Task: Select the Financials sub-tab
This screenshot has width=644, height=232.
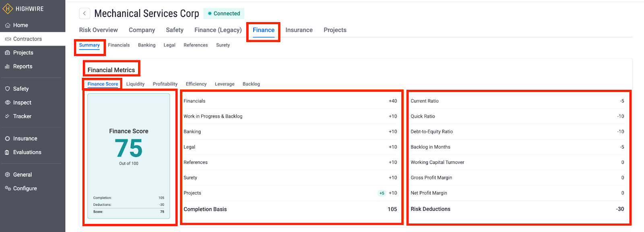Action: (119, 45)
